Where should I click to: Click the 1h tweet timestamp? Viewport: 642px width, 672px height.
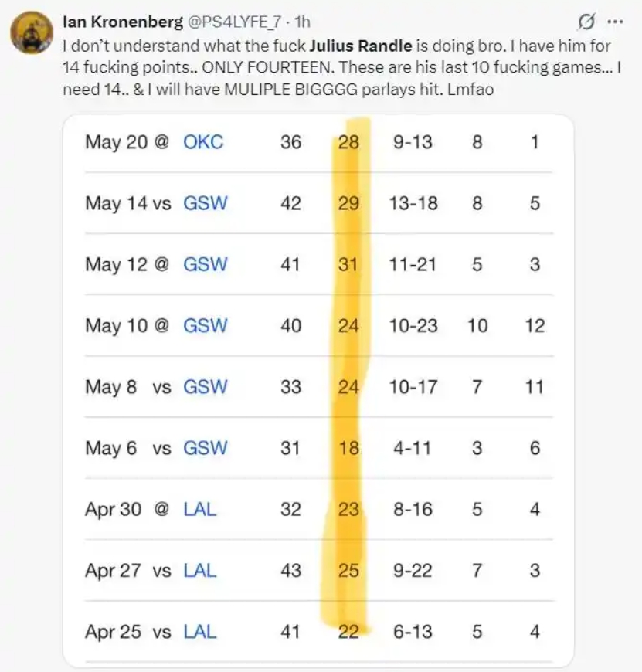tap(302, 22)
